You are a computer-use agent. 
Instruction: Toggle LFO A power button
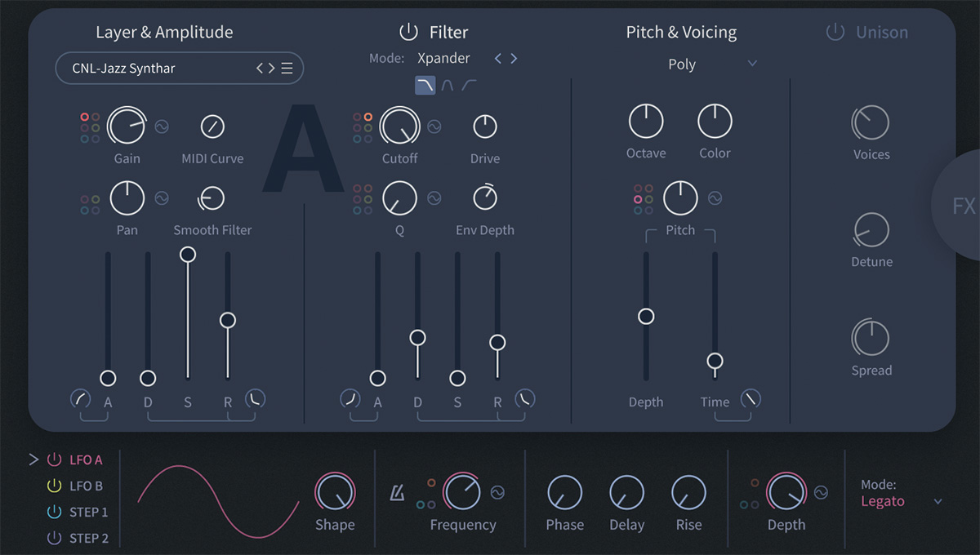tap(55, 460)
